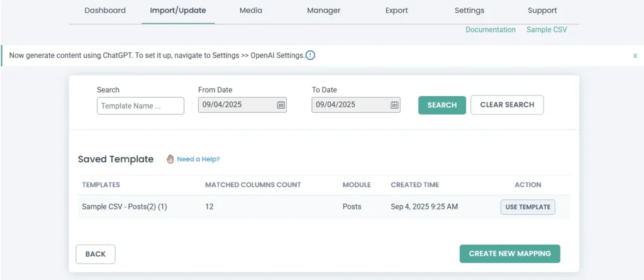This screenshot has height=280, width=644.
Task: Click the CLEAR SEARCH button
Action: click(x=507, y=105)
